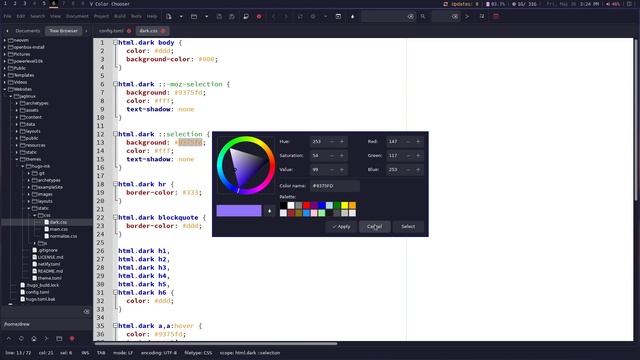The width and height of the screenshot is (640, 360).
Task: Open the File menu
Action: pyautogui.click(x=7, y=16)
